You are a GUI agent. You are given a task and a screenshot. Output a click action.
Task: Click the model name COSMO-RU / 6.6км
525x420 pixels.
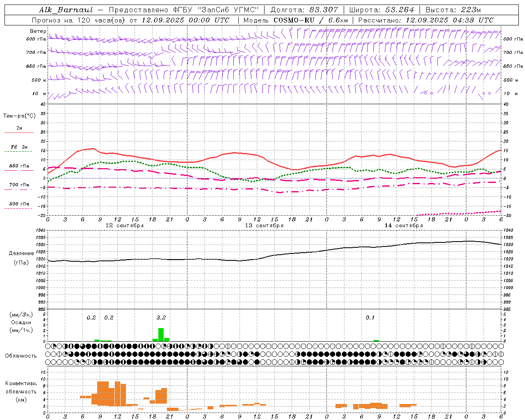pyautogui.click(x=311, y=20)
